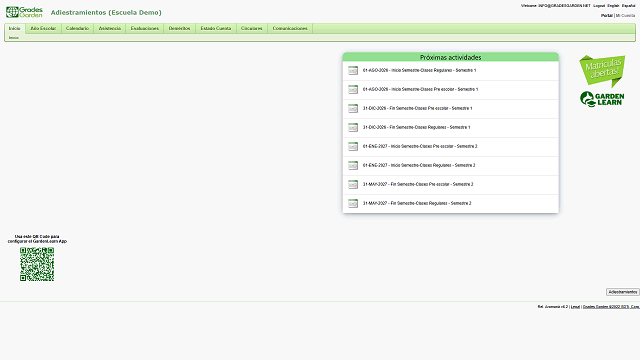
Task: Open the Portal link
Action: click(607, 16)
